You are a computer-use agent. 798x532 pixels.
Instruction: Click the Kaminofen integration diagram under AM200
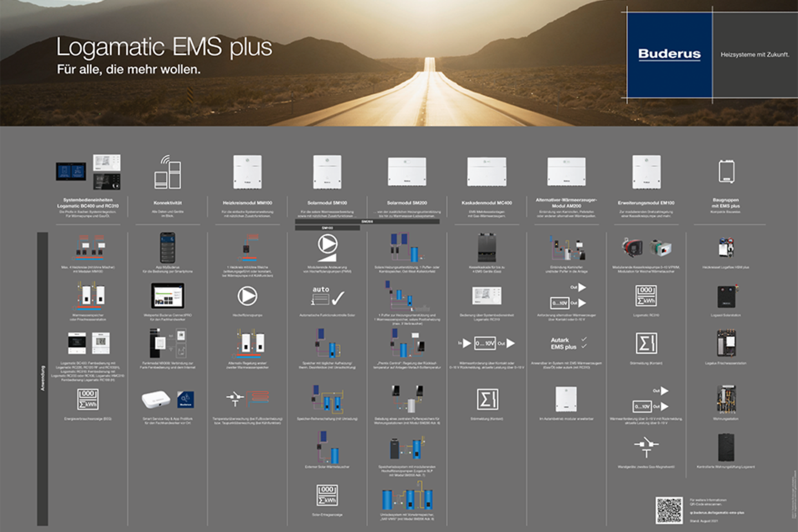566,248
